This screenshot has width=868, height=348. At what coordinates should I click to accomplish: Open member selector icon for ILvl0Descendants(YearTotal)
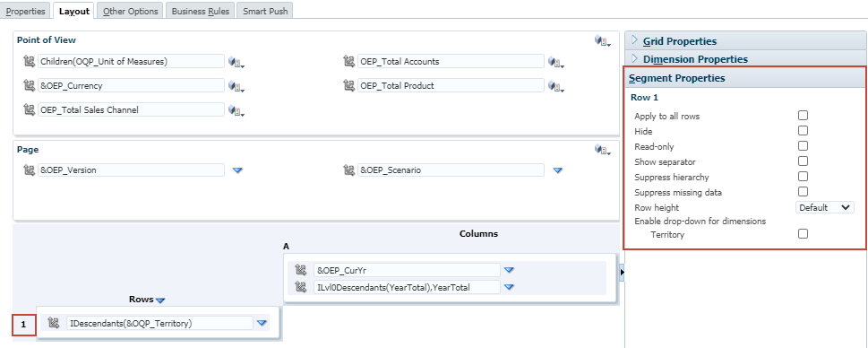coord(301,286)
